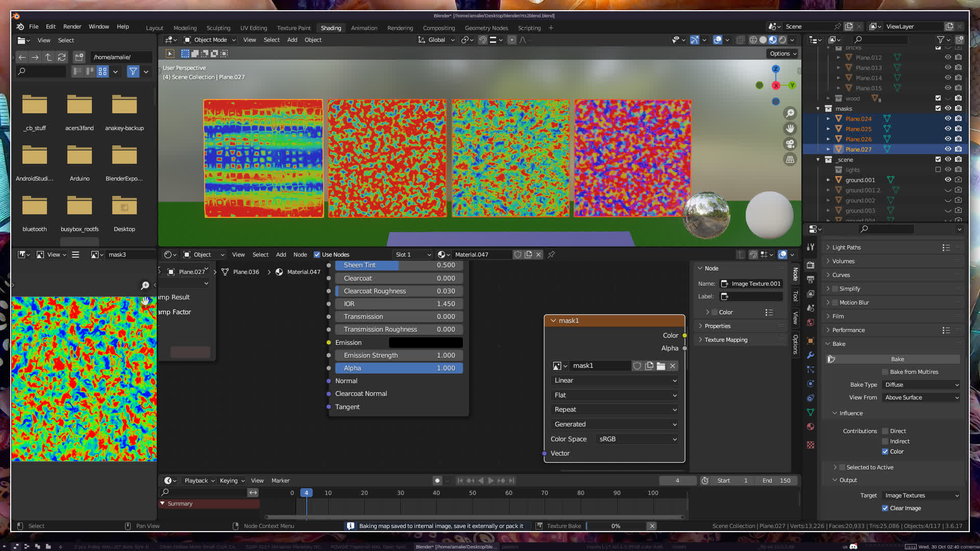Image resolution: width=980 pixels, height=551 pixels.
Task: Open the Color Space sRGB dropdown
Action: pos(638,439)
